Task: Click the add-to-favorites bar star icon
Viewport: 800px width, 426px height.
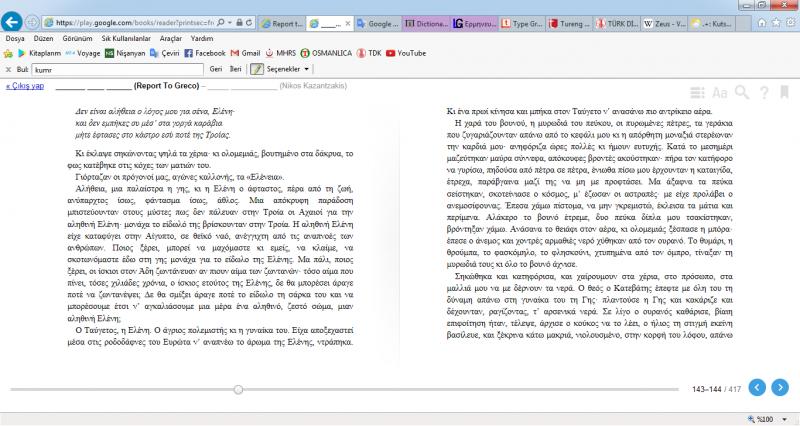Action: point(8,53)
